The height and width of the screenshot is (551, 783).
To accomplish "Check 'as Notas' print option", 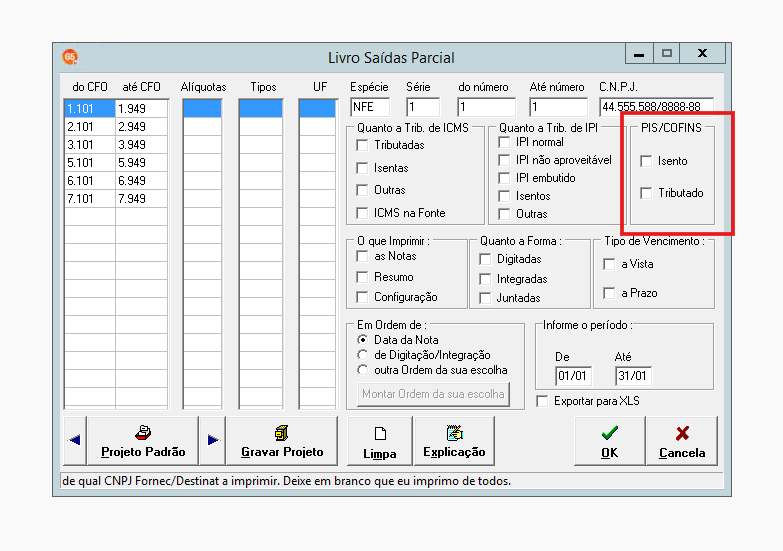I will 362,256.
